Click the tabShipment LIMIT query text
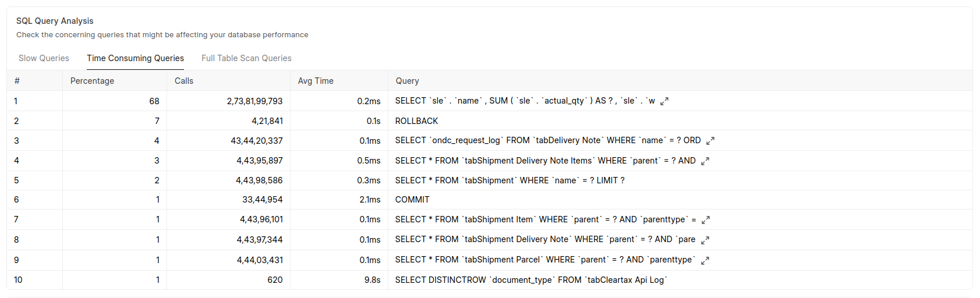 (x=510, y=180)
